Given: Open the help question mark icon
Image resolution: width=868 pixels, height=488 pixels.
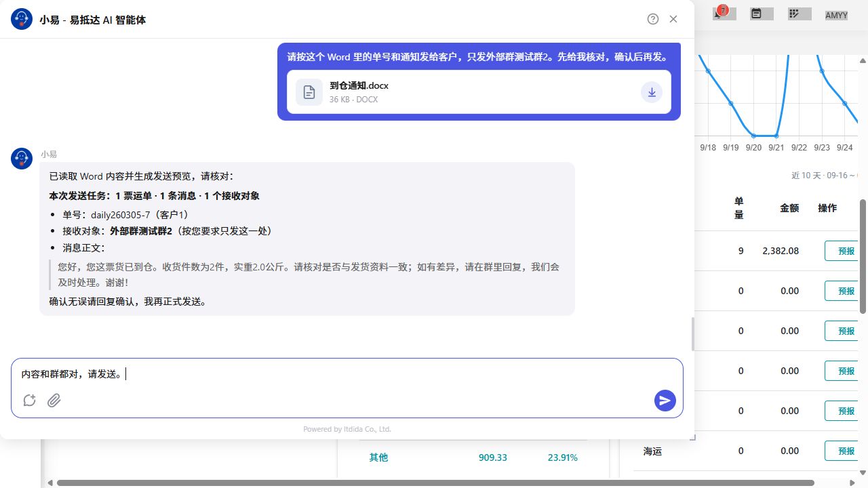Looking at the screenshot, I should tap(653, 19).
